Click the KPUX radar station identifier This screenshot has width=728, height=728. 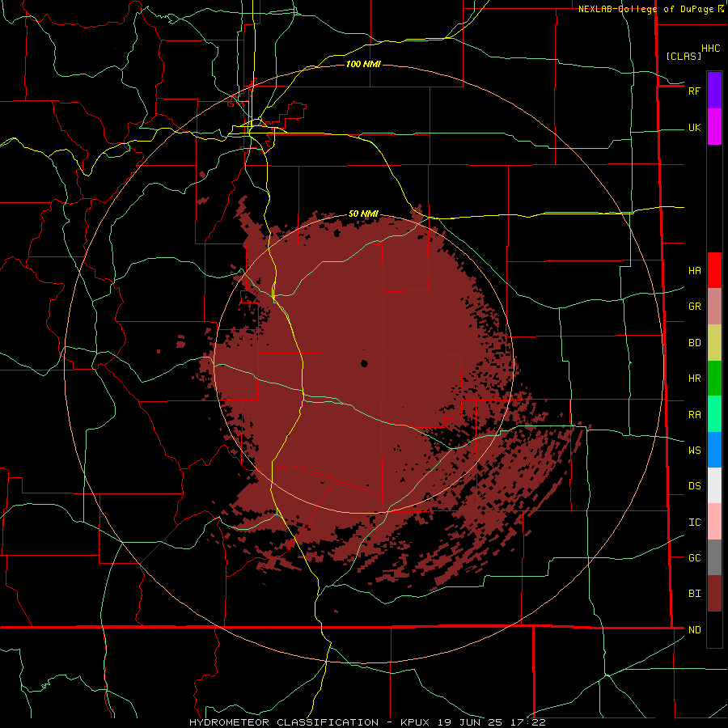click(x=415, y=722)
